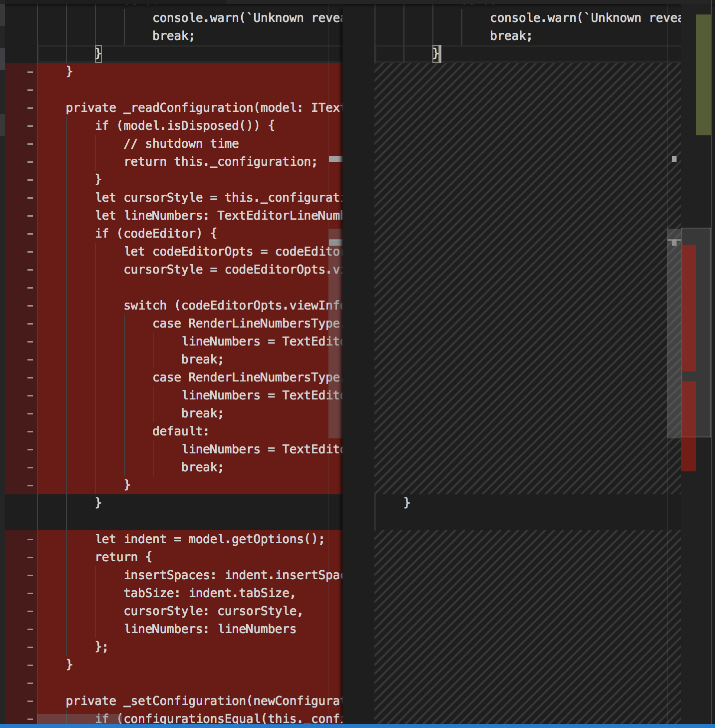Click the '_setConfiguration' method declaration line
This screenshot has width=715, height=728.
point(204,701)
